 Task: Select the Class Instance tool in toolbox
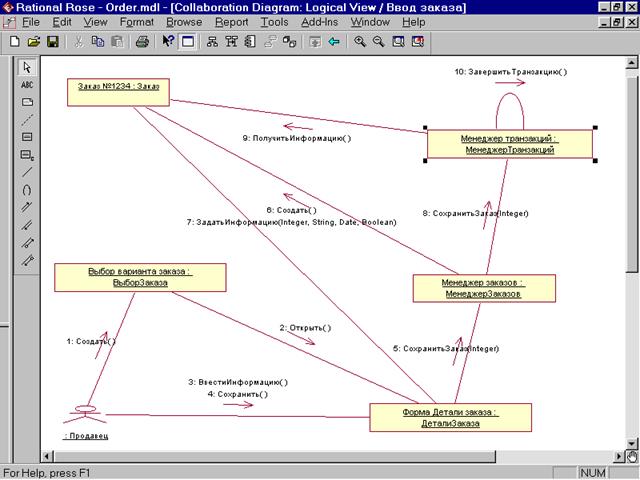(27, 155)
